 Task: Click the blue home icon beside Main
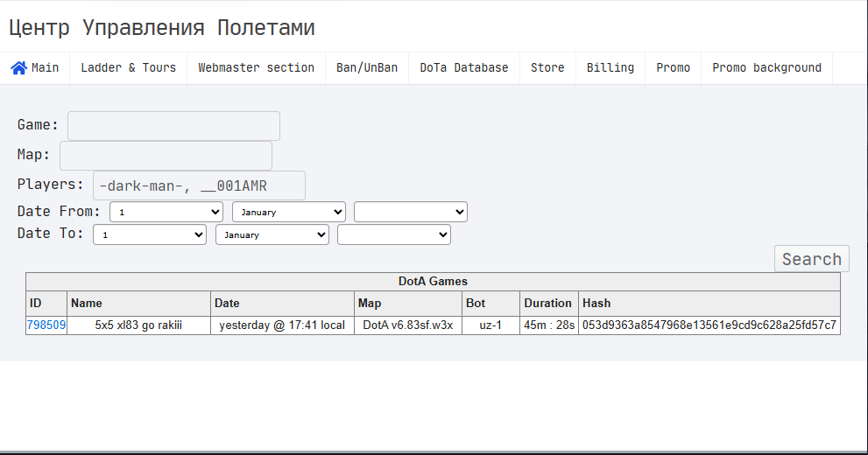18,68
